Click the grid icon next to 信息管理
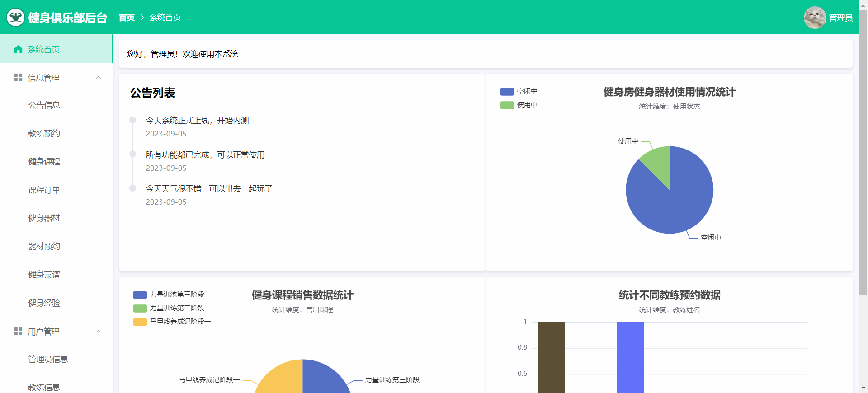 coord(18,78)
